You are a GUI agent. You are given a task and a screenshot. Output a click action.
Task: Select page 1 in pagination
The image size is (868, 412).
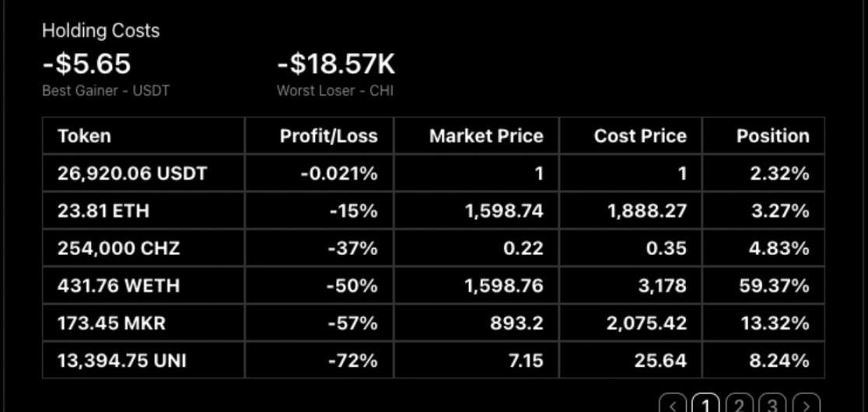click(x=706, y=404)
